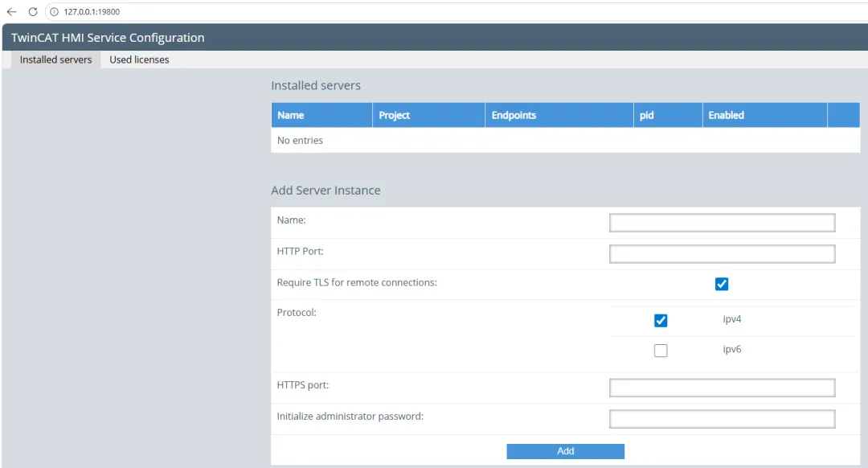The height and width of the screenshot is (468, 868).
Task: Click the 'ipv4' label text
Action: point(732,319)
